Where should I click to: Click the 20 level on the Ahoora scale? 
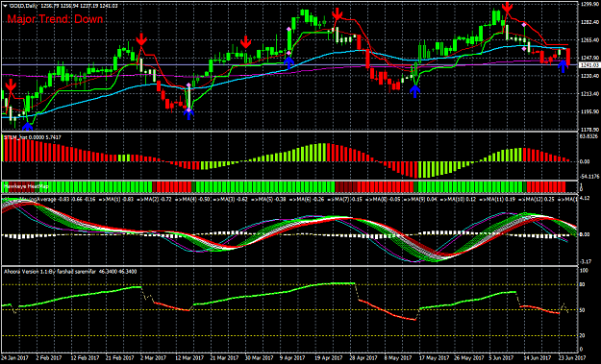click(x=583, y=336)
